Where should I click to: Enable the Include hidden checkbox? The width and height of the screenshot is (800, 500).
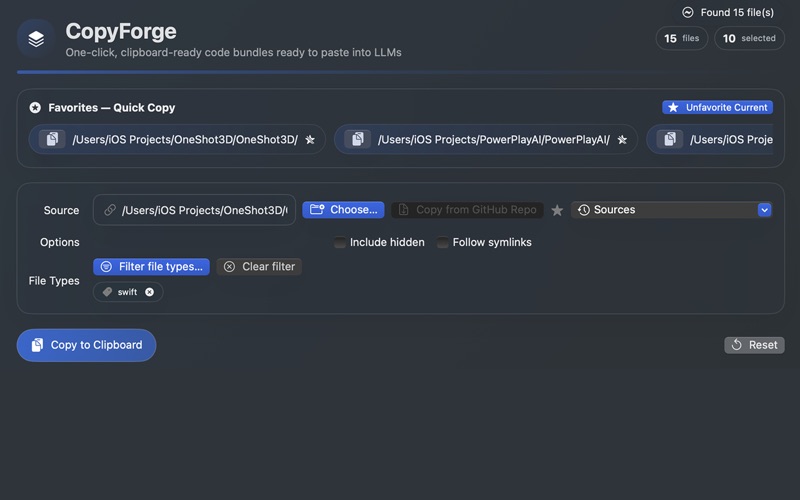(x=339, y=242)
